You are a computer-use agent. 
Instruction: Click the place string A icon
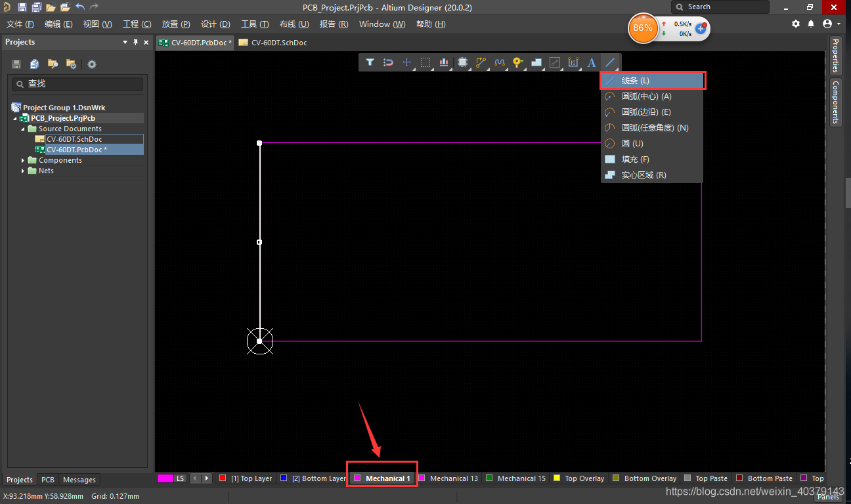(x=592, y=62)
